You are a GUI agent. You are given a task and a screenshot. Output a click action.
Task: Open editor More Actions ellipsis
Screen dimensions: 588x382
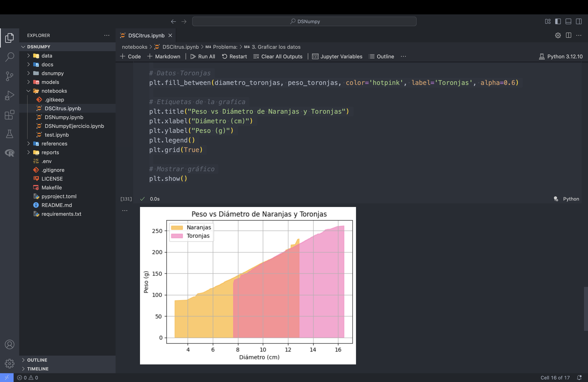pyautogui.click(x=579, y=35)
